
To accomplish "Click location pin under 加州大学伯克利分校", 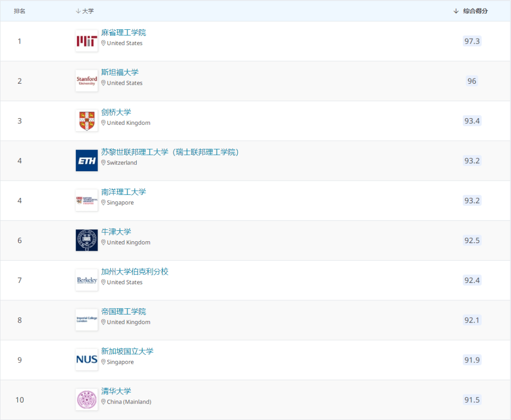I will (103, 282).
